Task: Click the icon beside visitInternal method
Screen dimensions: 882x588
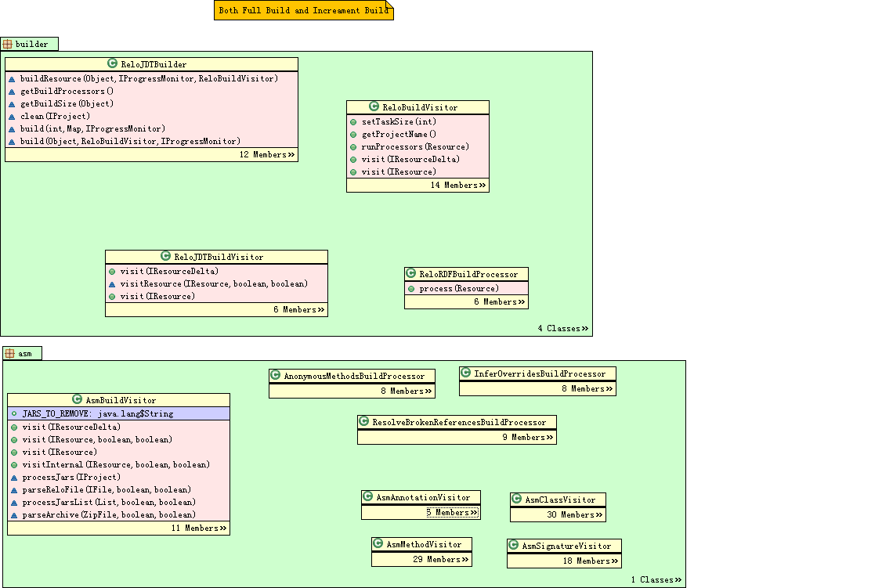Action: (x=14, y=465)
